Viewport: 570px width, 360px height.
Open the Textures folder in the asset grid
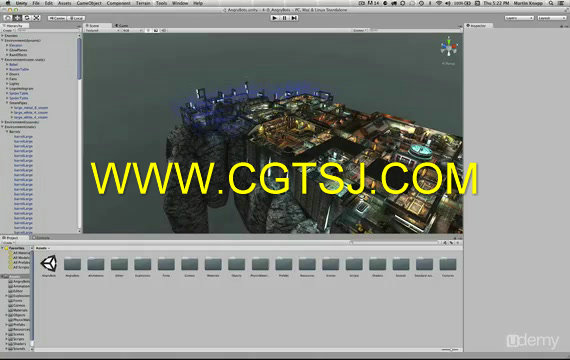pos(448,266)
